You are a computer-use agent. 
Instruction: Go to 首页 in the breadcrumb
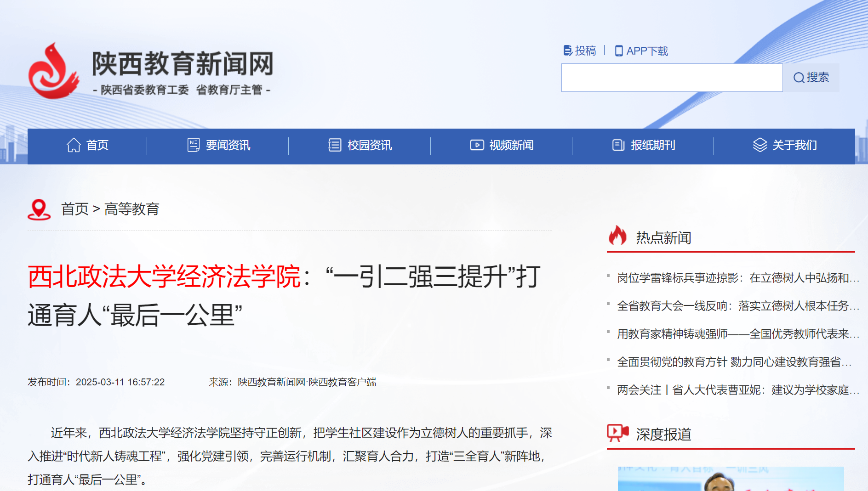[74, 209]
